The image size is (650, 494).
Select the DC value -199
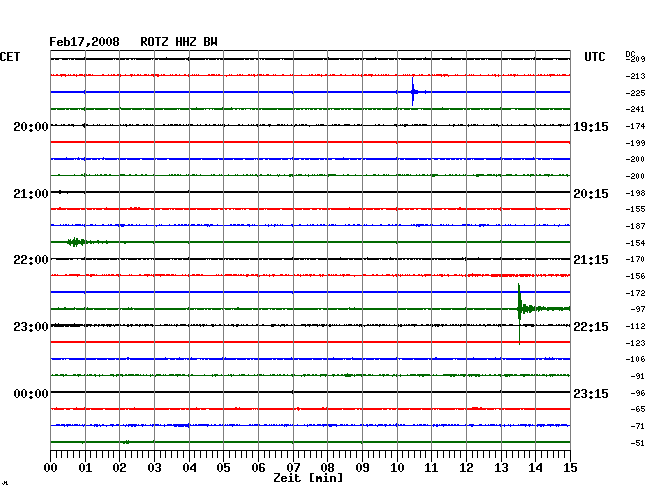tap(635, 143)
